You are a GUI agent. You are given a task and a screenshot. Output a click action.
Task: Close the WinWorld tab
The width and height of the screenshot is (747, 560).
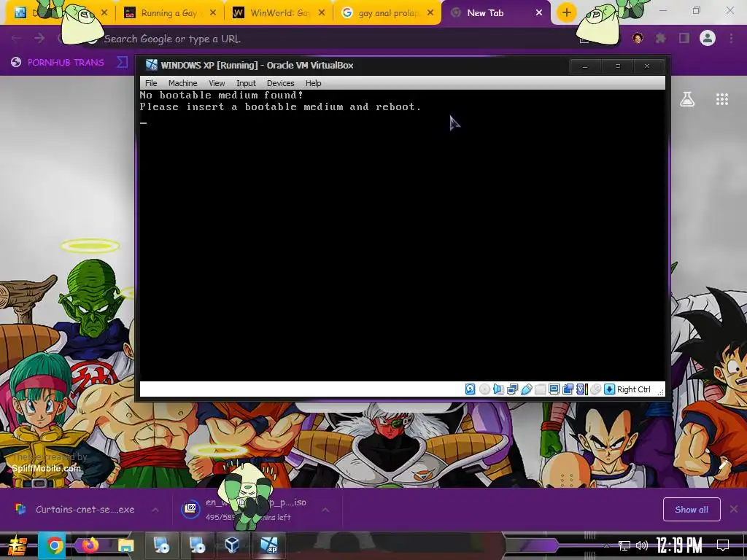click(322, 13)
